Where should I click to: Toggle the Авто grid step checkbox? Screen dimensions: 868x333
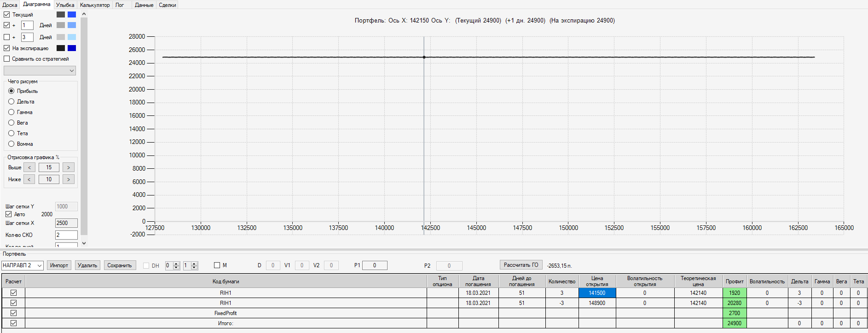click(x=8, y=214)
